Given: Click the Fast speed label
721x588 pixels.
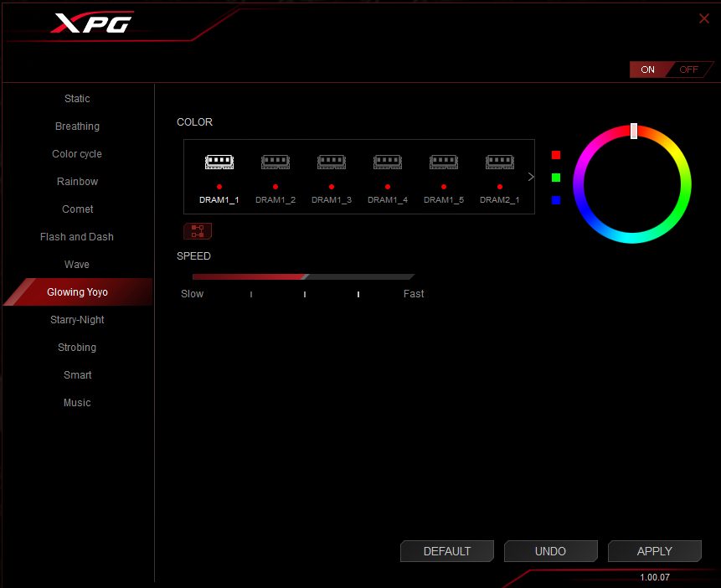Looking at the screenshot, I should coord(414,293).
